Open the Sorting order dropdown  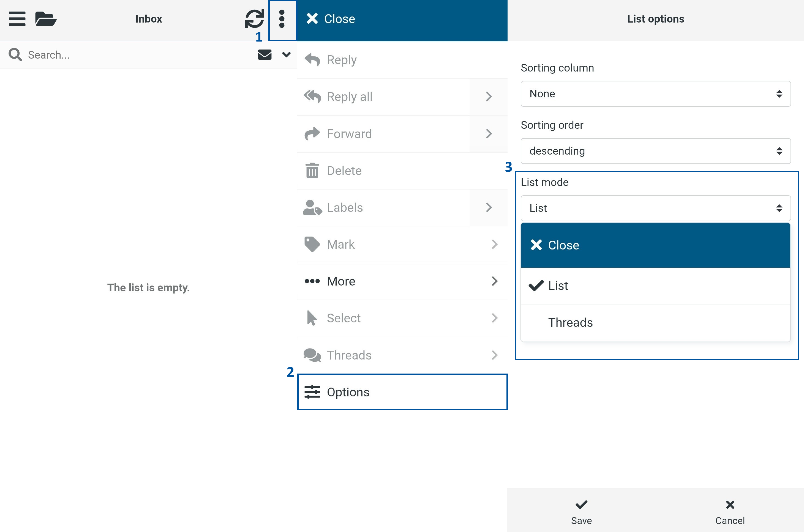pyautogui.click(x=656, y=151)
